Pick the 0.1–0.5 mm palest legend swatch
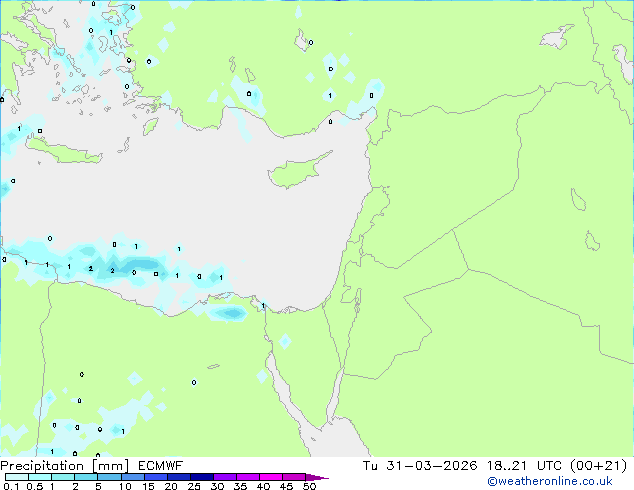The height and width of the screenshot is (490, 634). (x=17, y=477)
